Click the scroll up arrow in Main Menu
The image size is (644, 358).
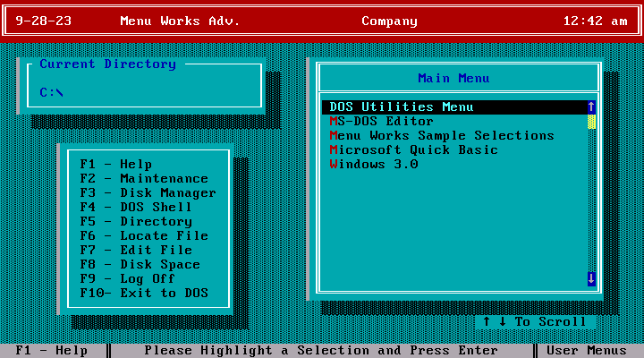(x=591, y=107)
